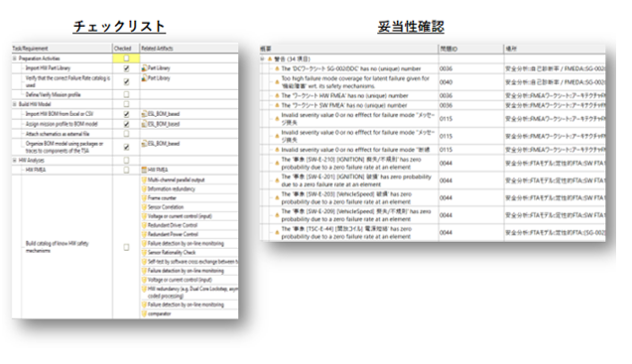Click the 問題ID column header
The height and width of the screenshot is (364, 632).
[471, 49]
